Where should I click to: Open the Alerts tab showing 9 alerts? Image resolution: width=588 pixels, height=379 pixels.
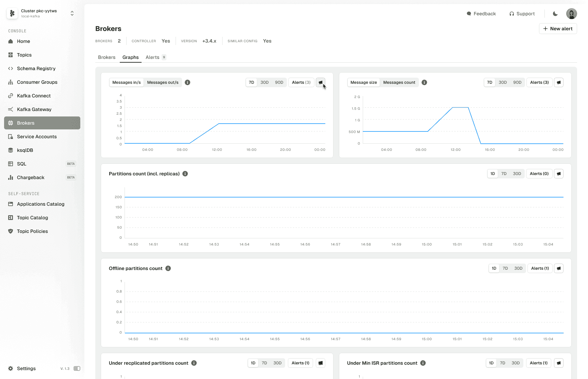click(153, 57)
